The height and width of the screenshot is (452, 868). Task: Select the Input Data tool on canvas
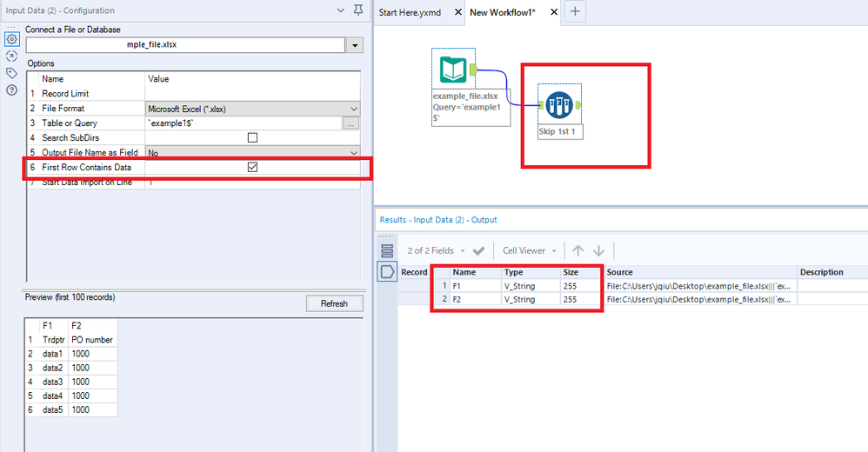click(453, 70)
